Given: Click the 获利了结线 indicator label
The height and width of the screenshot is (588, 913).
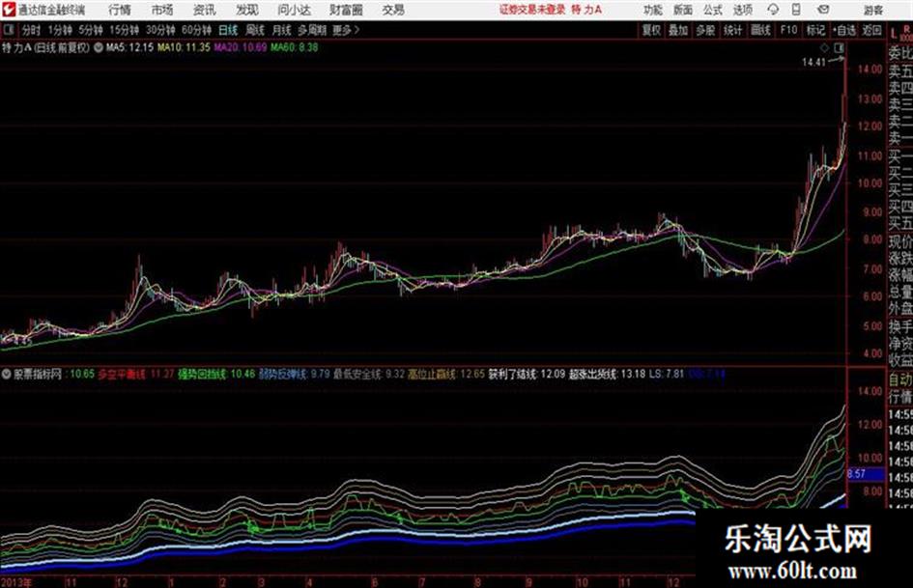Looking at the screenshot, I should [512, 374].
